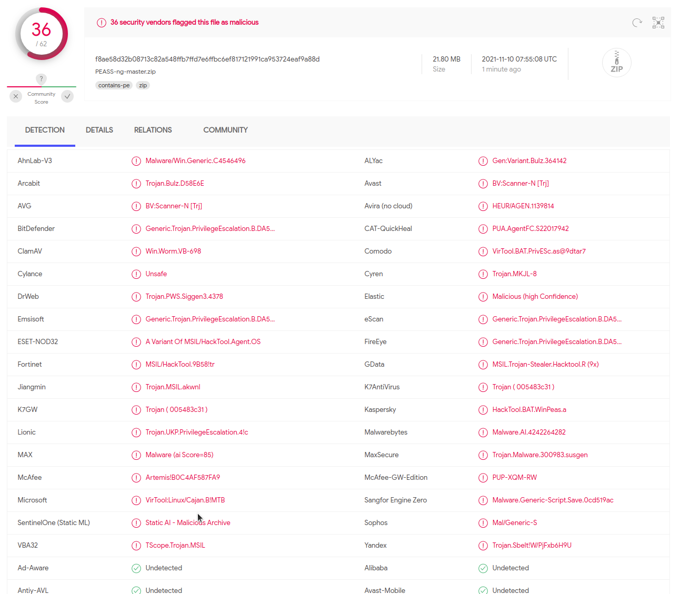
Task: View the COMMUNITY tab
Action: pyautogui.click(x=225, y=130)
